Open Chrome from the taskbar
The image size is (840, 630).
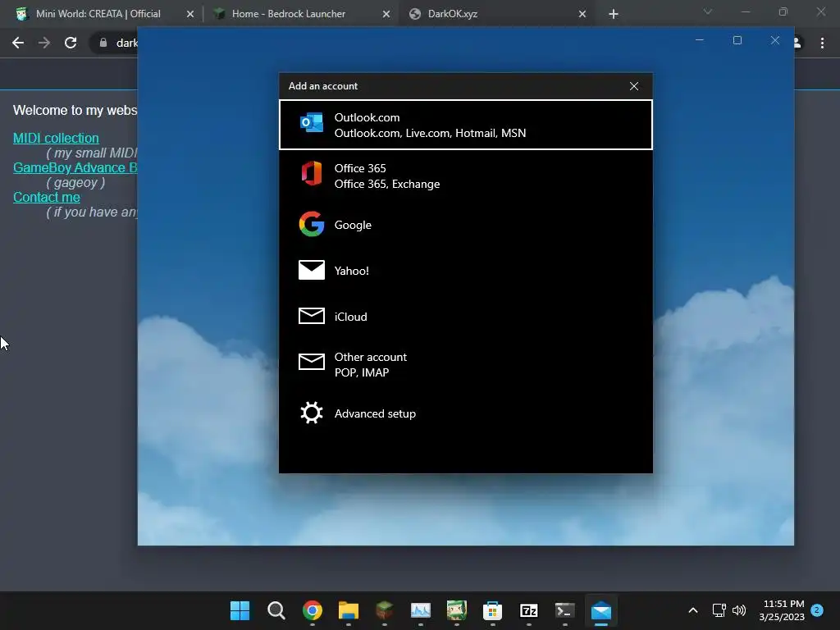pos(313,610)
